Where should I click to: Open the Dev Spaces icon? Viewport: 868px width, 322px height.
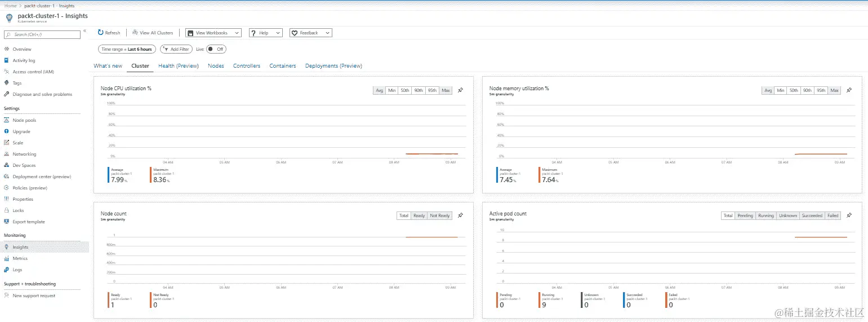tap(6, 165)
